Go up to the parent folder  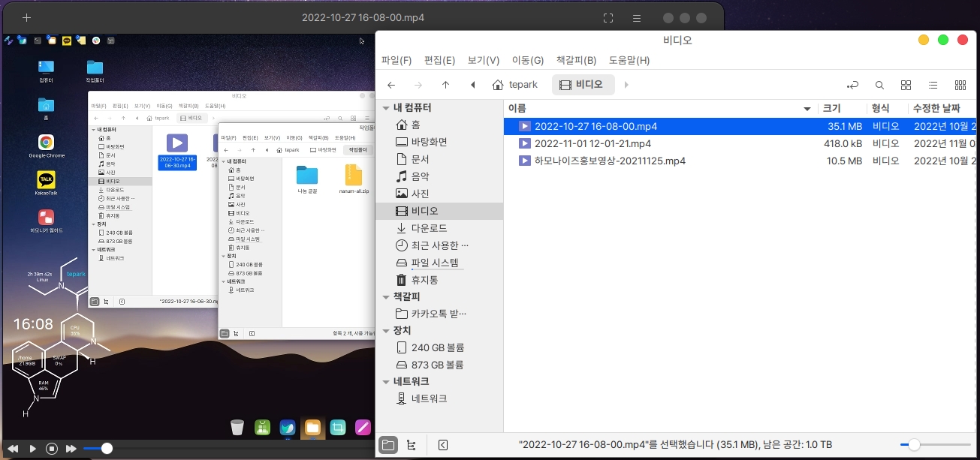pos(445,85)
